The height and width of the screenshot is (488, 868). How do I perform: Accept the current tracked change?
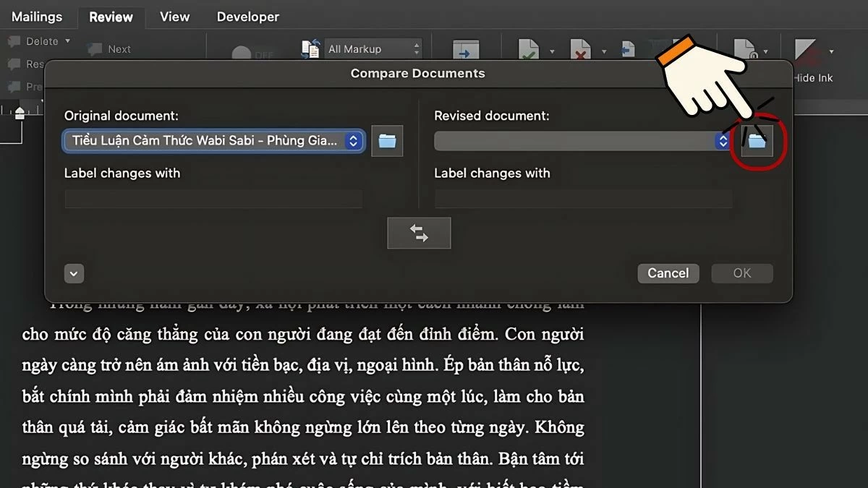point(528,49)
